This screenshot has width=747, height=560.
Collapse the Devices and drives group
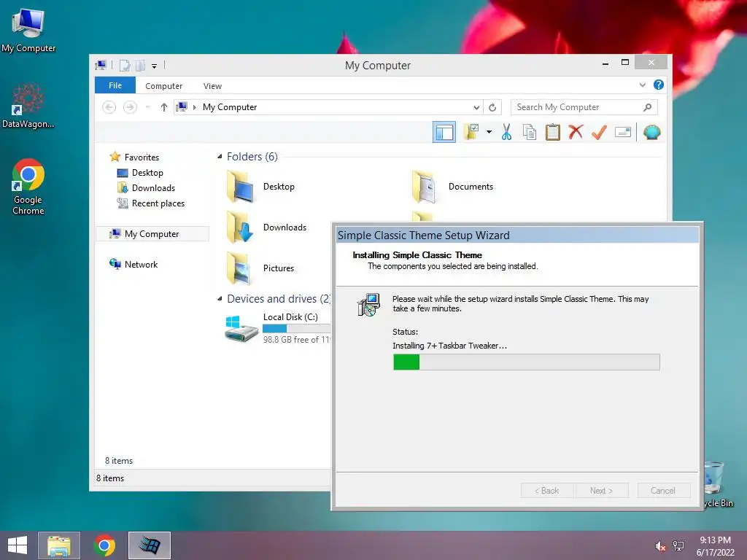pos(219,298)
